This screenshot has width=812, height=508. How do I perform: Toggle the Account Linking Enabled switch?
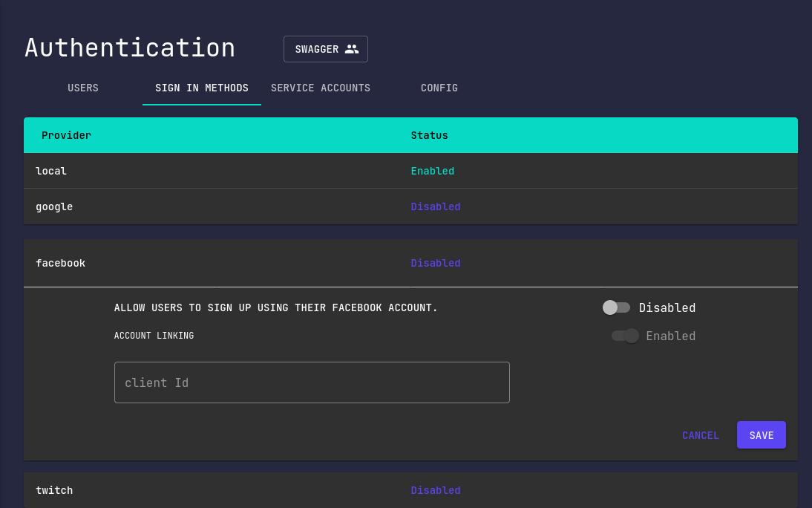(x=625, y=336)
